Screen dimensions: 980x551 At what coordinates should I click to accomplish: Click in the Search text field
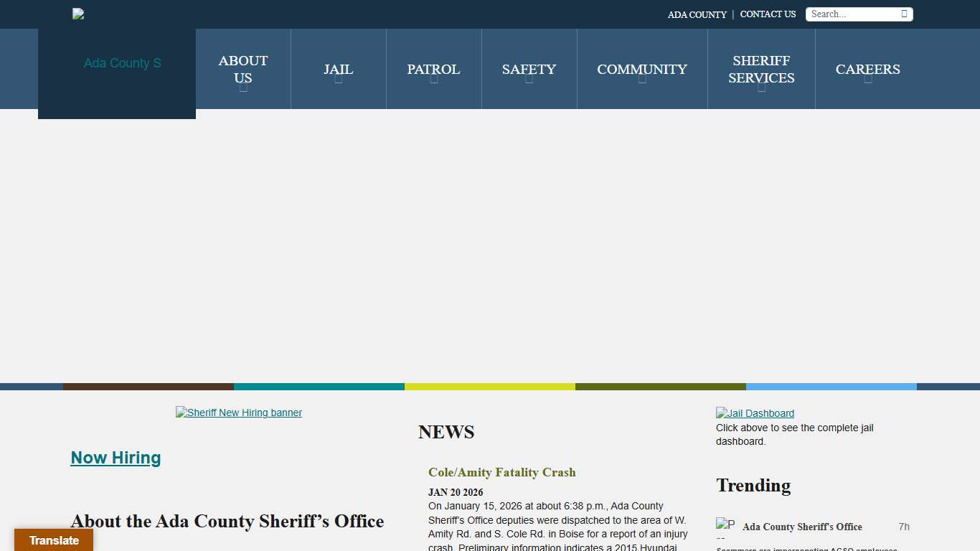(x=852, y=14)
